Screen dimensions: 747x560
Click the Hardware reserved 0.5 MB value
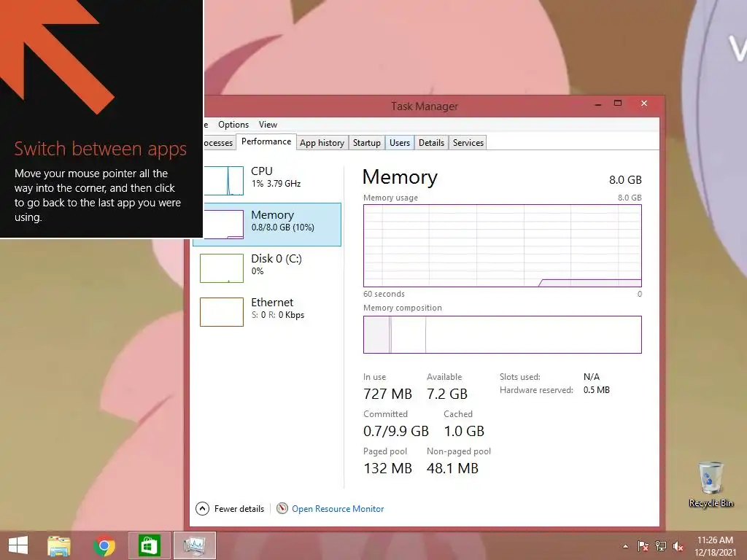[597, 390]
